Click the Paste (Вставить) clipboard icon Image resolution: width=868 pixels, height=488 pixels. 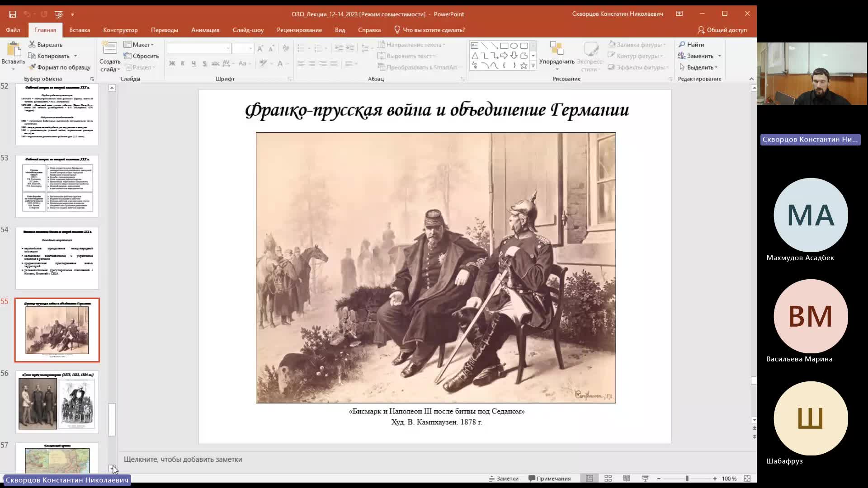(14, 49)
